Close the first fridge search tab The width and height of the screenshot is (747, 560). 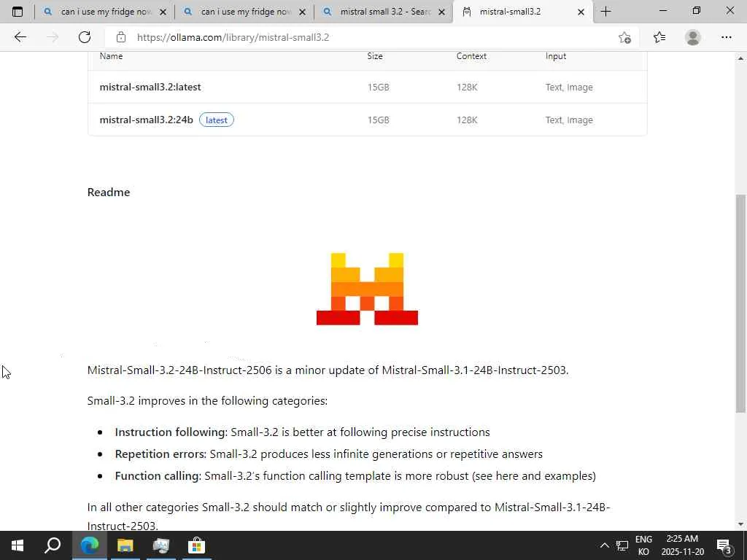[x=163, y=12]
